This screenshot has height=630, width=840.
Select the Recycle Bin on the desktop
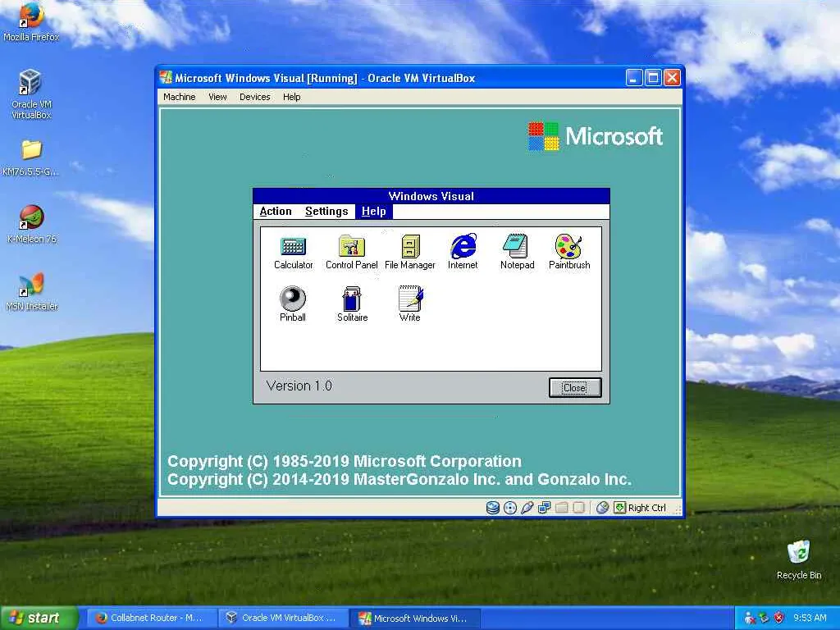799,559
